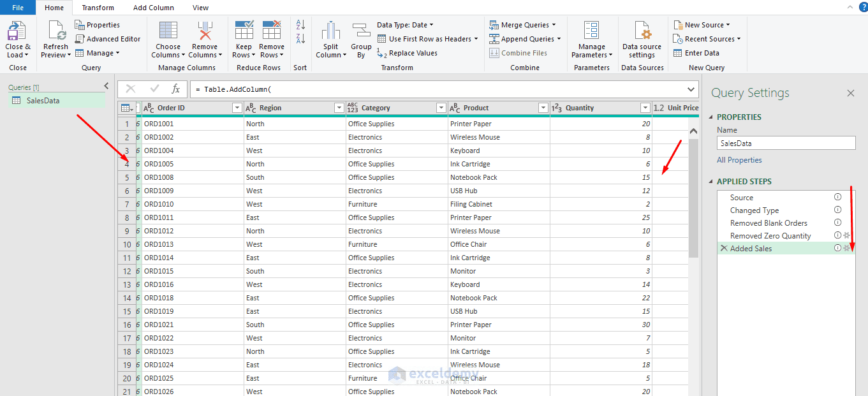Open the Merge Queries dropdown
The image size is (868, 396).
coord(522,25)
